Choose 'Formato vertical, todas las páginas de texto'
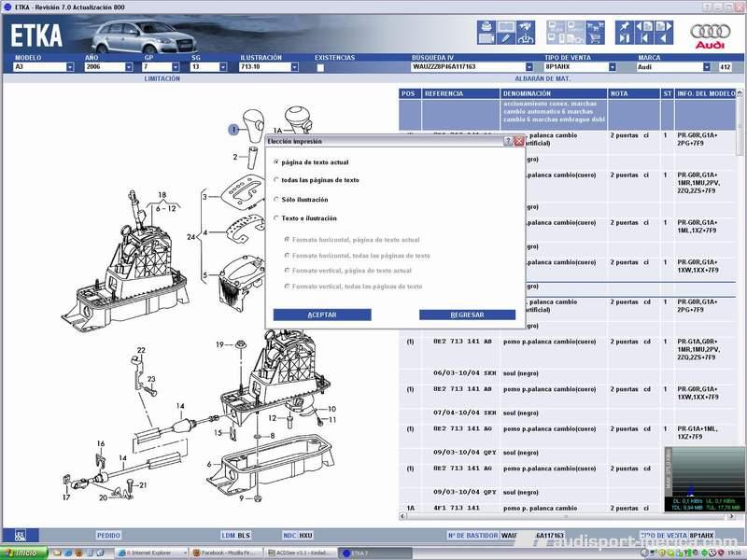 [287, 287]
